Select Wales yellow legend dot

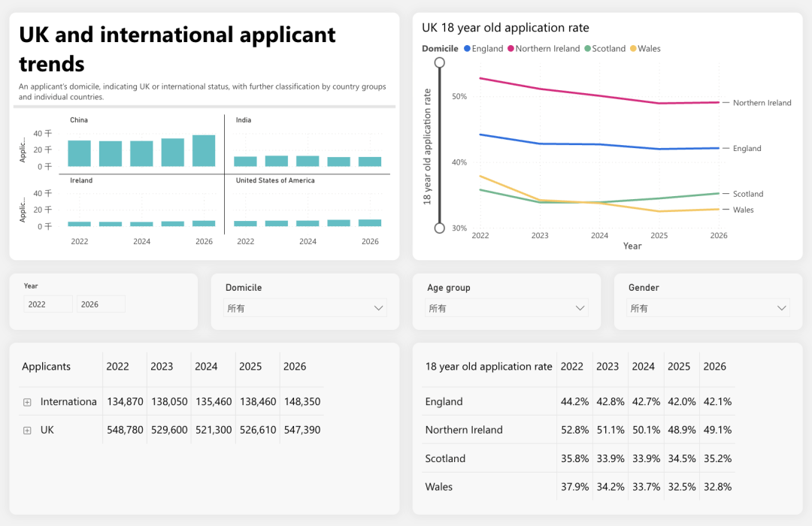coord(633,49)
